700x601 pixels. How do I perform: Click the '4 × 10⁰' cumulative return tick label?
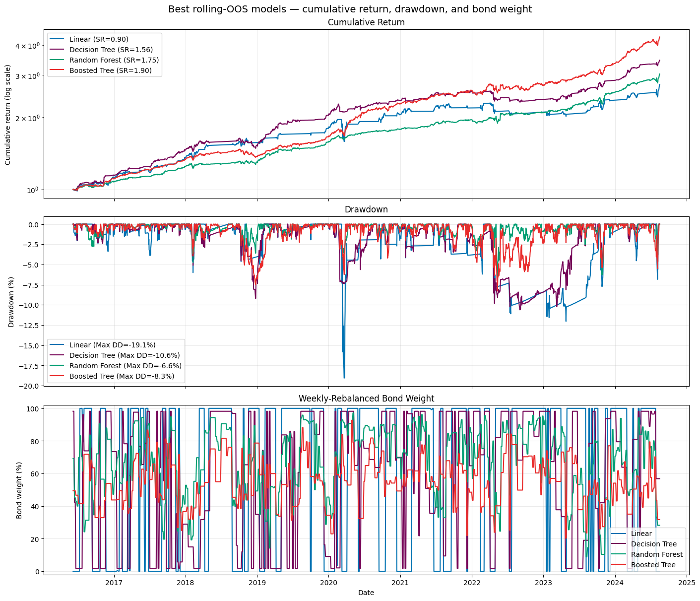click(28, 46)
